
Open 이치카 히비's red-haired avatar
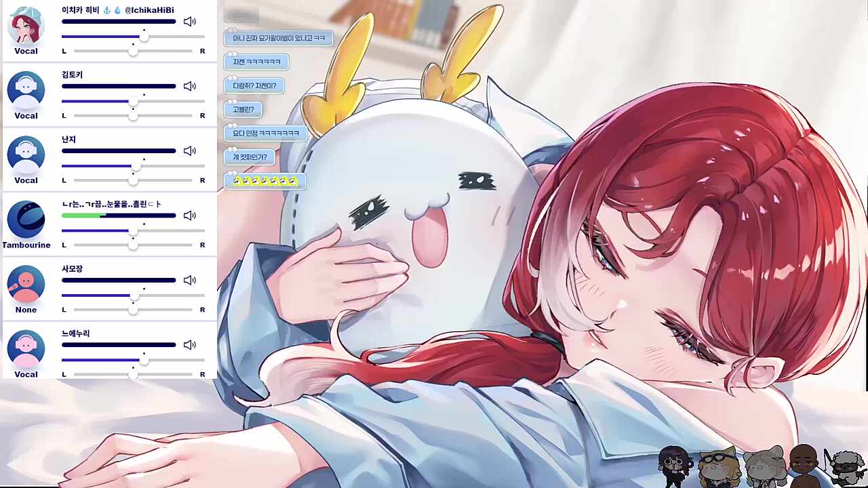click(x=26, y=25)
